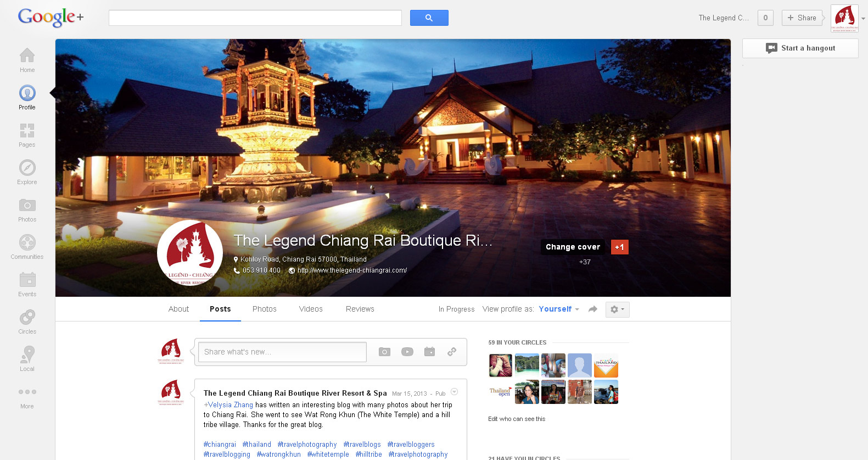Image resolution: width=868 pixels, height=460 pixels.
Task: Click in the Google+ search field
Action: [255, 18]
